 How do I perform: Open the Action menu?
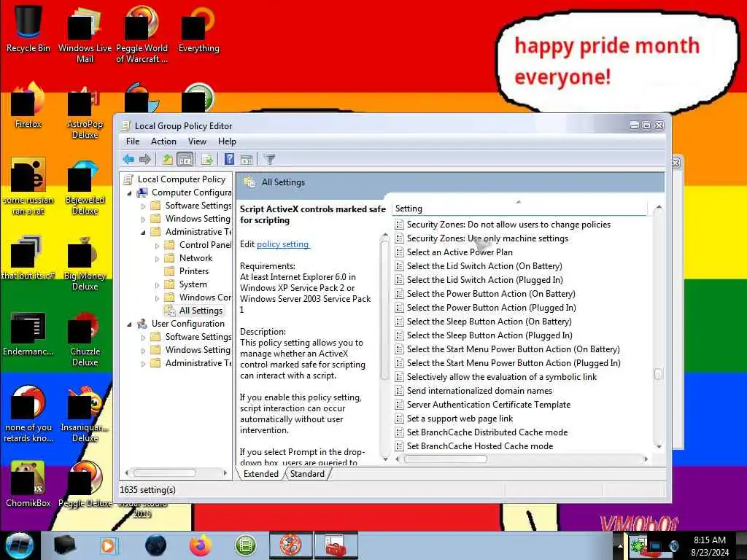coord(163,141)
